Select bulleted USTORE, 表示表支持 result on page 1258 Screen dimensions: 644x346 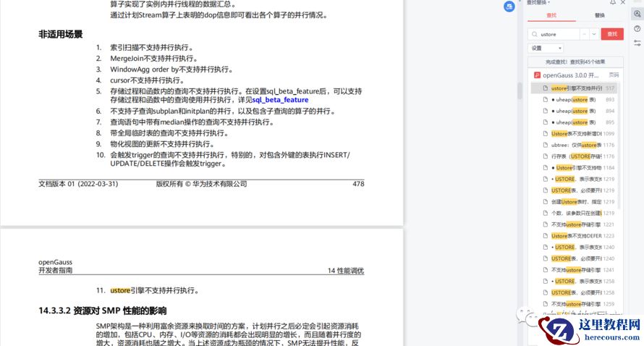pos(574,282)
